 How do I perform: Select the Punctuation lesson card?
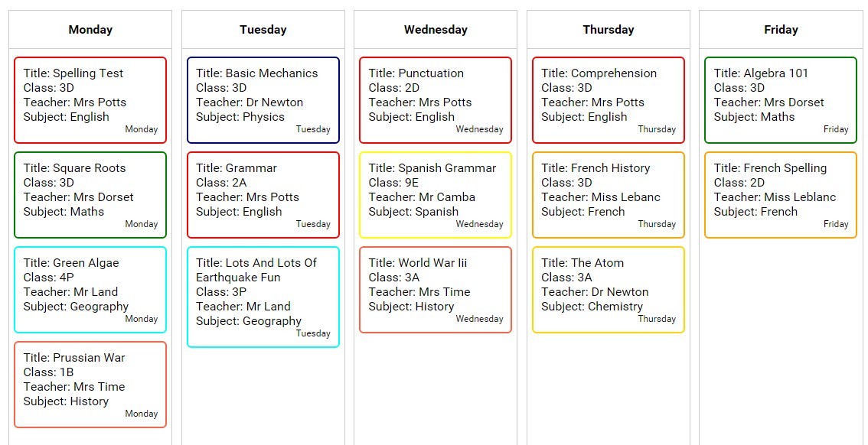436,100
